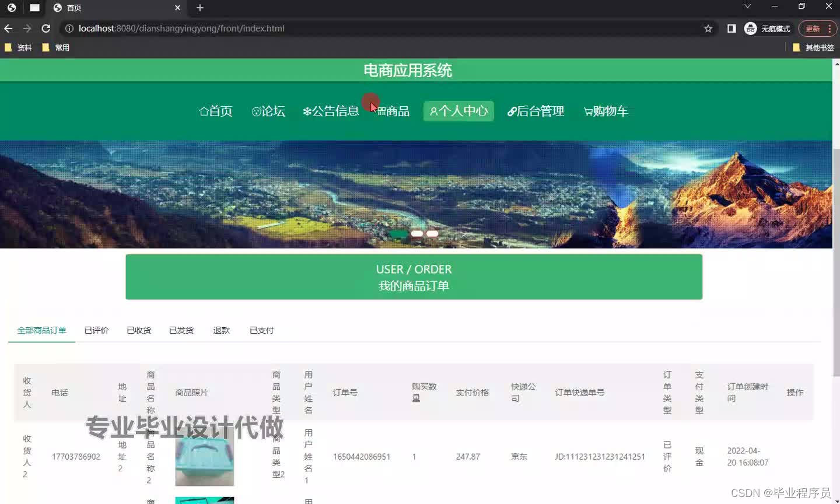
Task: Click paid price 247.87
Action: click(468, 457)
